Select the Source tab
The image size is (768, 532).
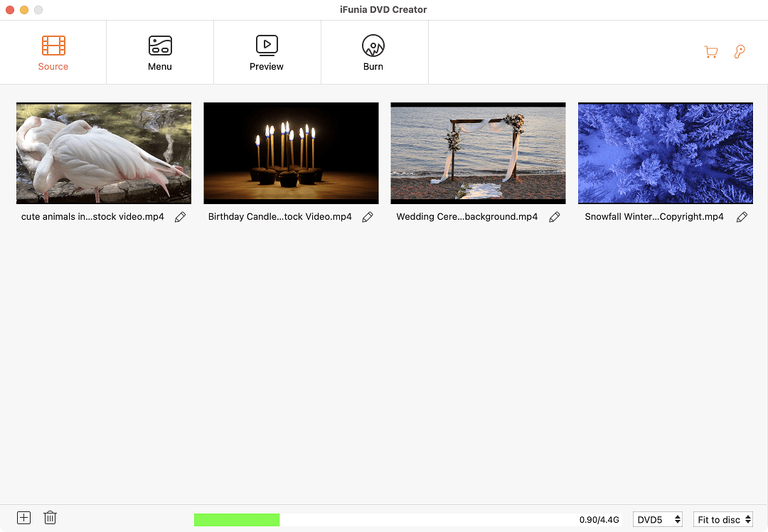tap(53, 53)
